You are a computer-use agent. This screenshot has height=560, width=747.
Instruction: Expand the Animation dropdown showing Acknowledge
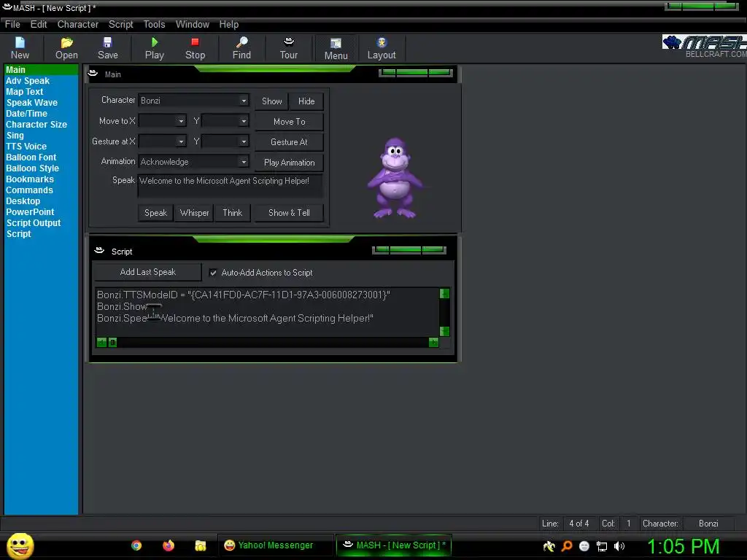(x=244, y=162)
